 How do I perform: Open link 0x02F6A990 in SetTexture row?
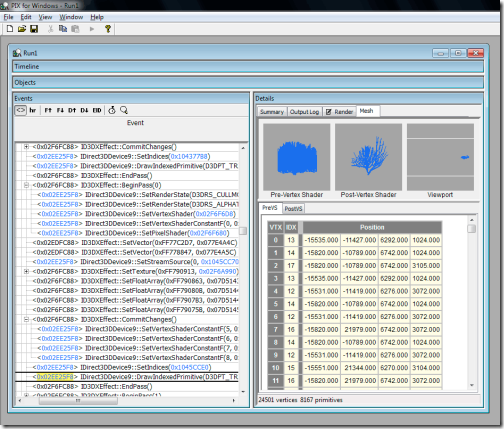(x=217, y=271)
